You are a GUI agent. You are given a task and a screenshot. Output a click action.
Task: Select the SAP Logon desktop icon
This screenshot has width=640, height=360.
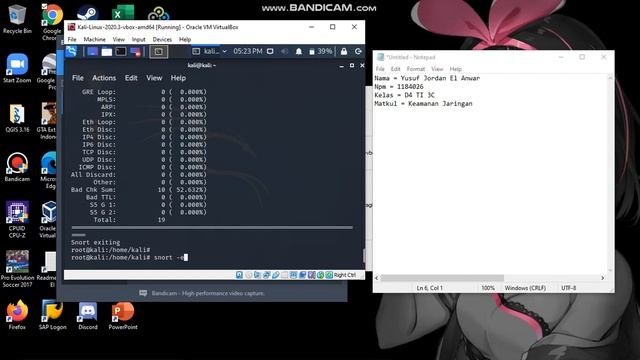[52, 315]
